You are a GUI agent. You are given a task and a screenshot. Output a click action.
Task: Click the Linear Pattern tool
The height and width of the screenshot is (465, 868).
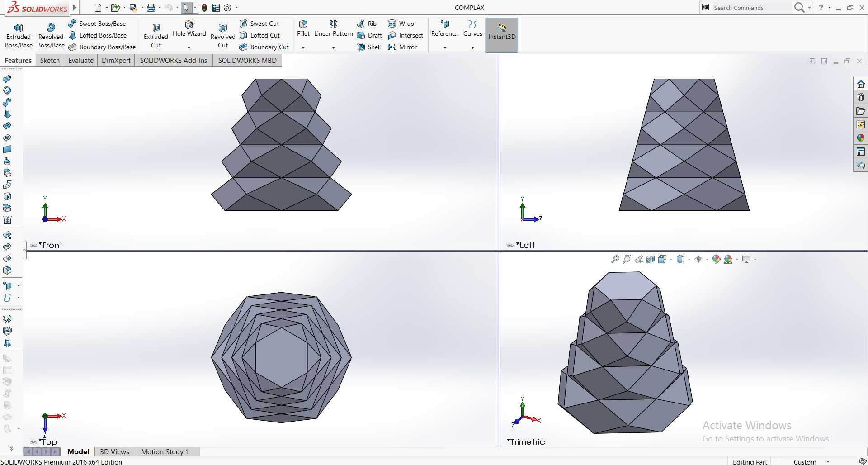point(333,28)
